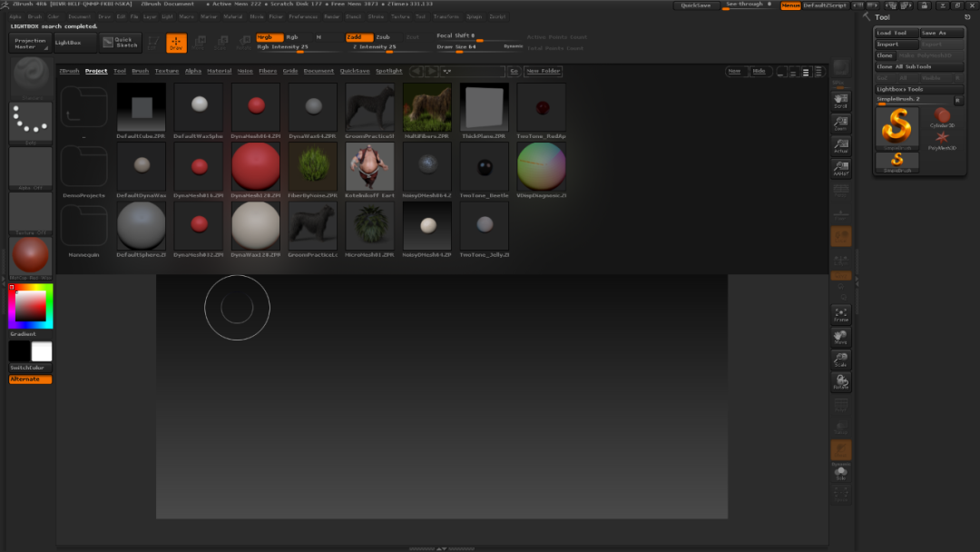Click the Edit mode icon
980x552 pixels.
coord(152,43)
